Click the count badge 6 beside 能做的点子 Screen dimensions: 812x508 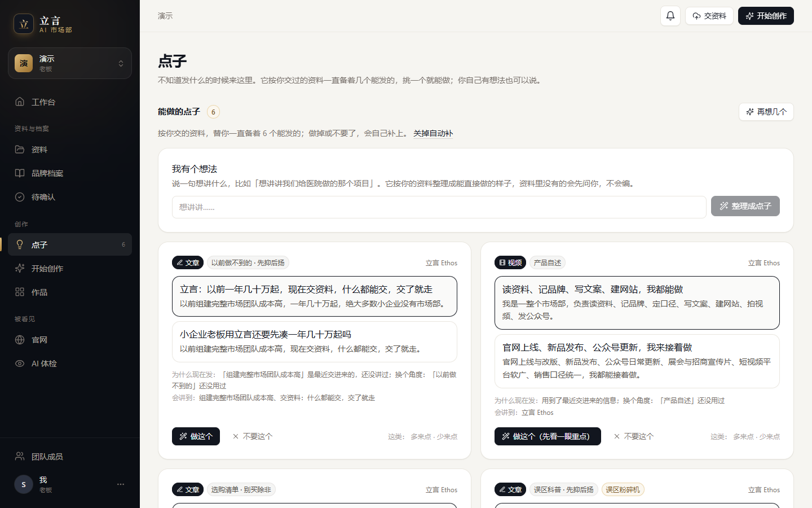pos(213,112)
